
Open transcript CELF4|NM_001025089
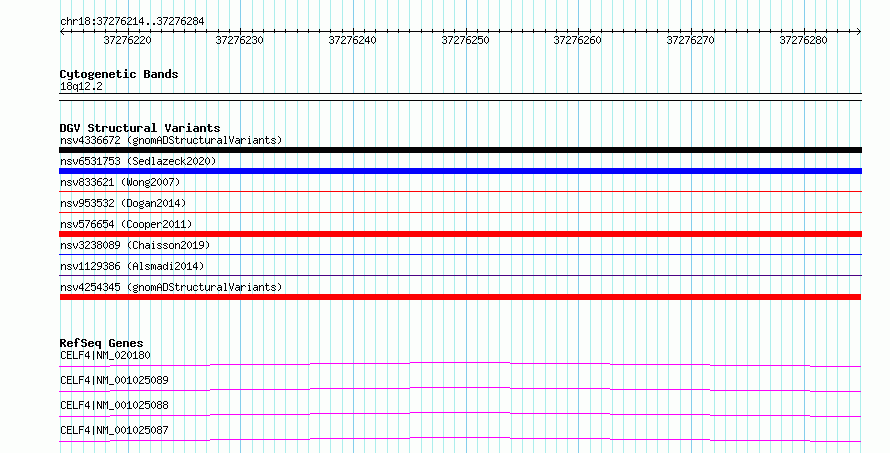pos(114,380)
